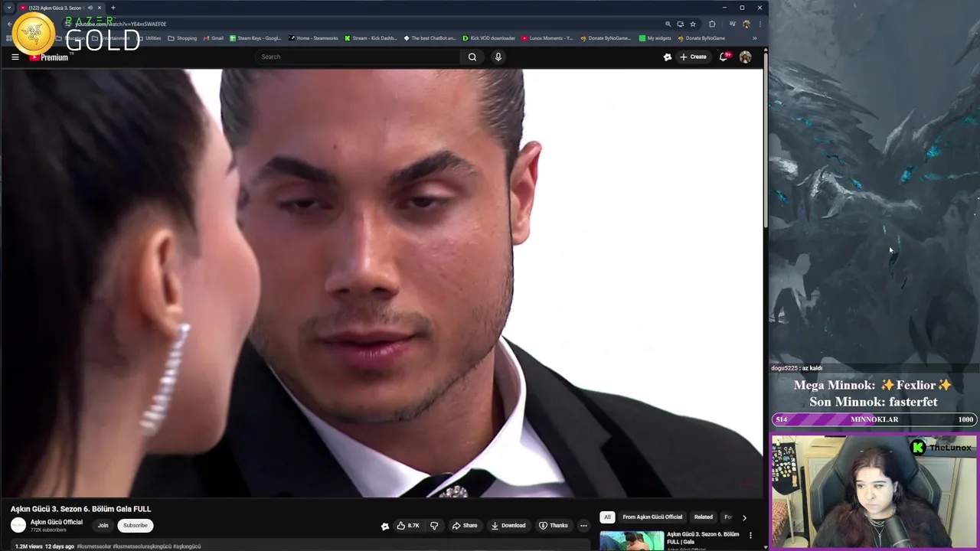Click the suggested video title in sidebar
980x551 pixels.
tap(703, 537)
